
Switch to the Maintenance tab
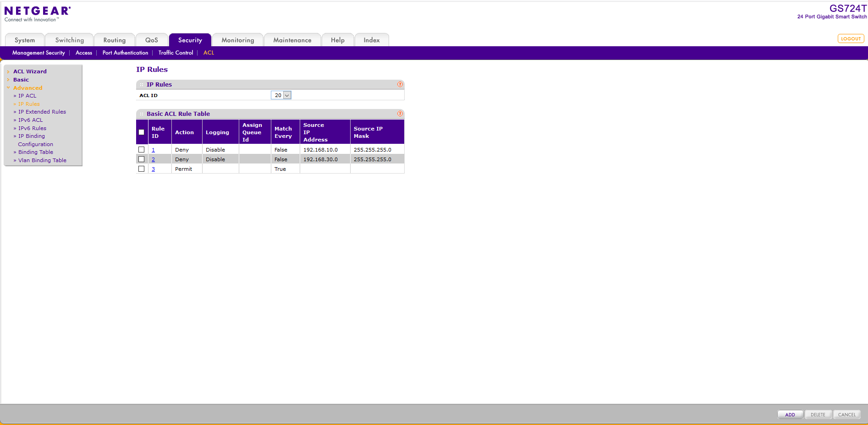pyautogui.click(x=292, y=40)
